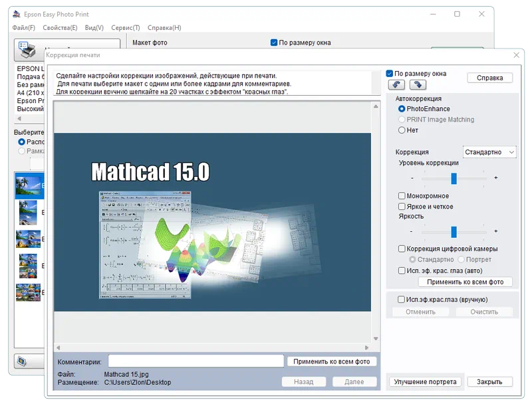The image size is (532, 406).
Task: Select Нет auto-correction option
Action: tap(402, 130)
